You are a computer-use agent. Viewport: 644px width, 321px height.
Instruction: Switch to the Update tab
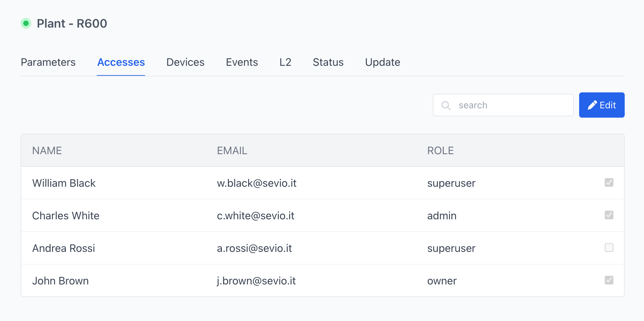(383, 62)
